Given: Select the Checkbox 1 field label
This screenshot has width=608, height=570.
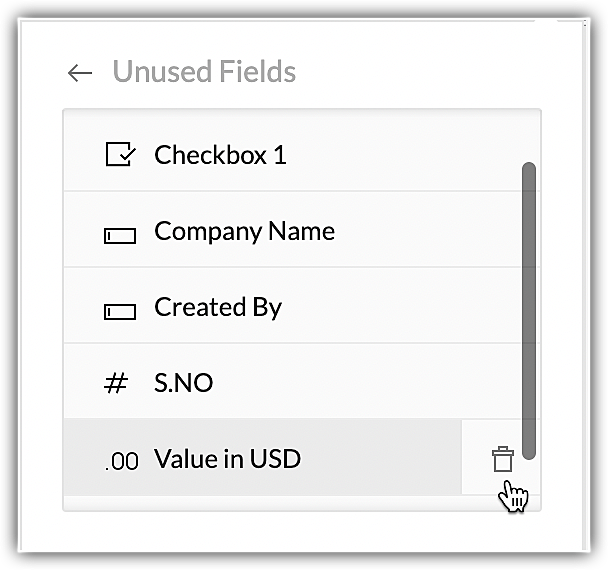Looking at the screenshot, I should (x=220, y=155).
